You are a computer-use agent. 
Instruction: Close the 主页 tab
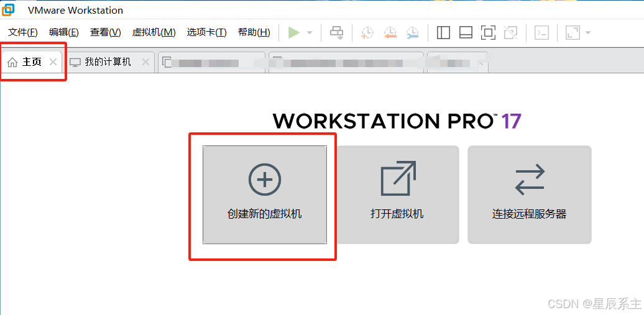tap(53, 62)
